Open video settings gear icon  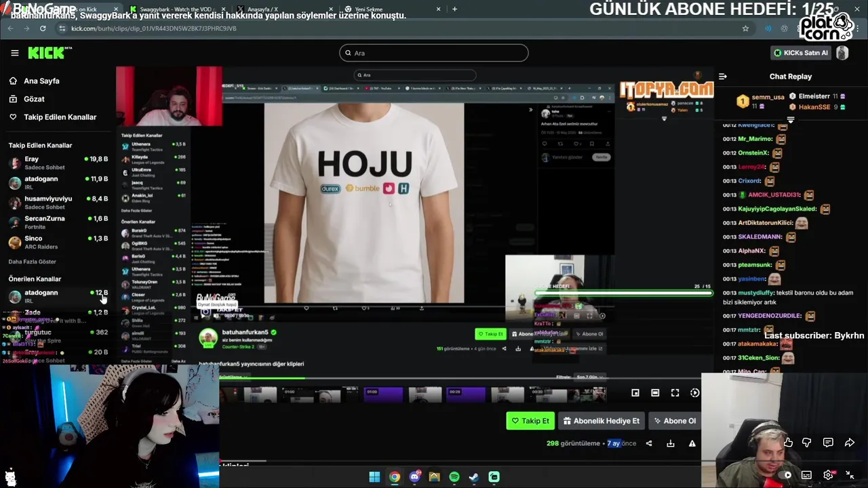[828, 475]
